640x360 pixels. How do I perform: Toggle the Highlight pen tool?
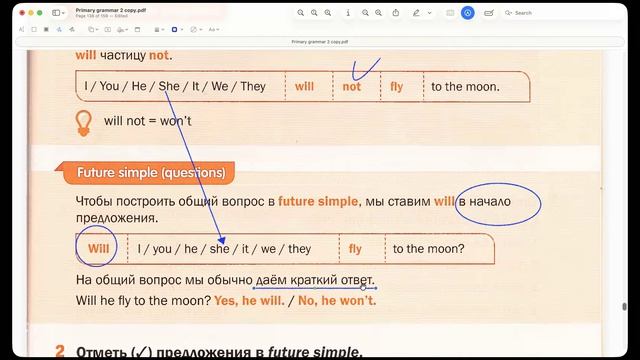point(416,13)
